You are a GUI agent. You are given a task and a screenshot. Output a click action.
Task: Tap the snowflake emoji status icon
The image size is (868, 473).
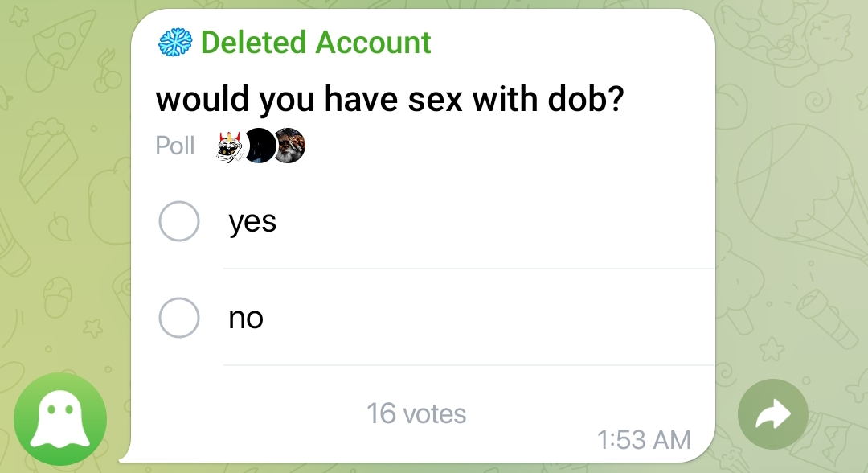point(175,43)
